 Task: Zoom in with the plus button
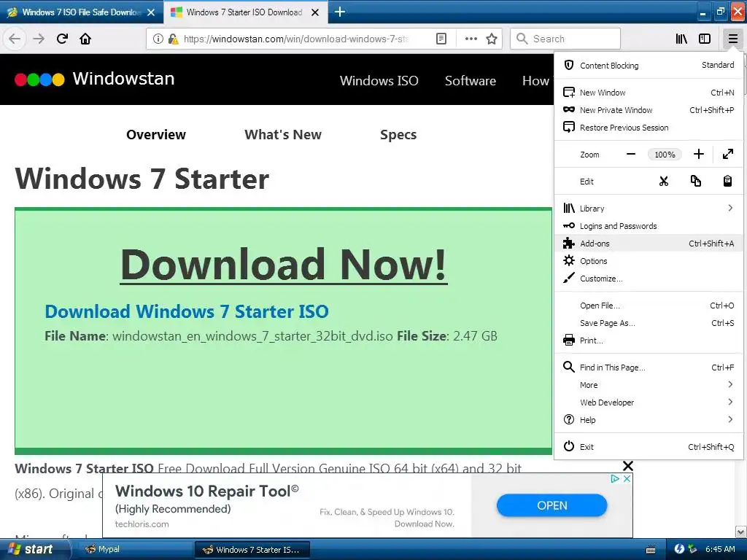(698, 154)
